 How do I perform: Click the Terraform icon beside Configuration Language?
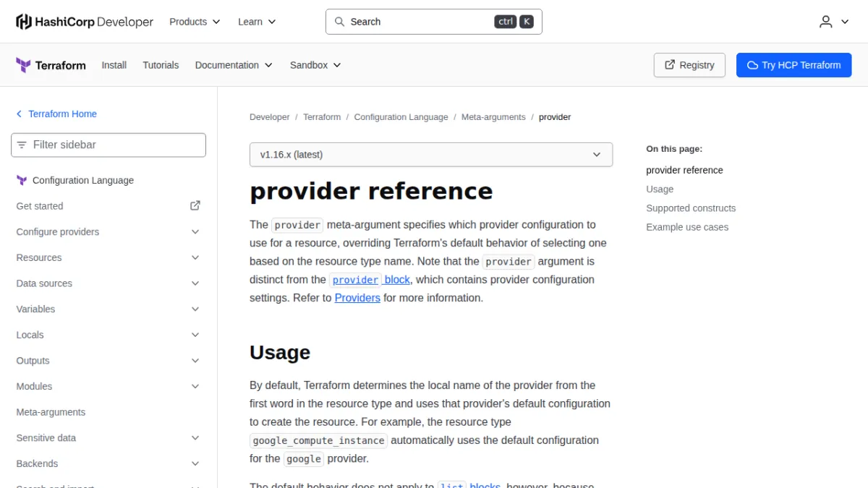point(22,180)
